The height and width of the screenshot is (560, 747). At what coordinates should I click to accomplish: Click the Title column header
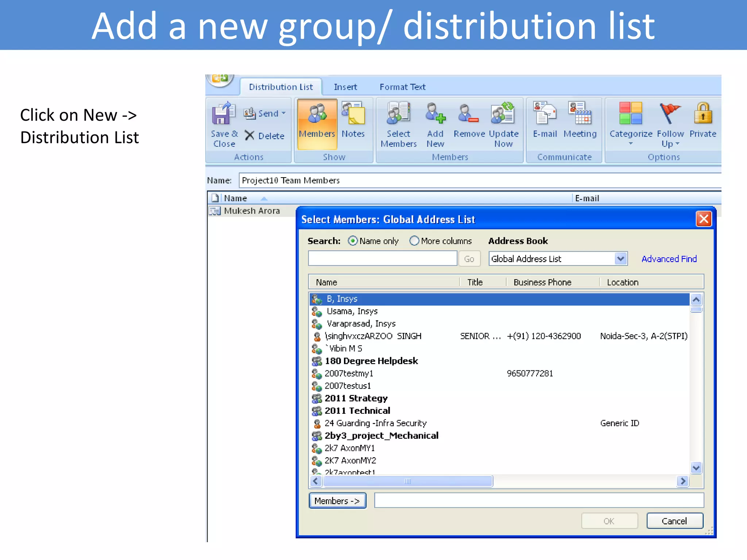pyautogui.click(x=483, y=282)
